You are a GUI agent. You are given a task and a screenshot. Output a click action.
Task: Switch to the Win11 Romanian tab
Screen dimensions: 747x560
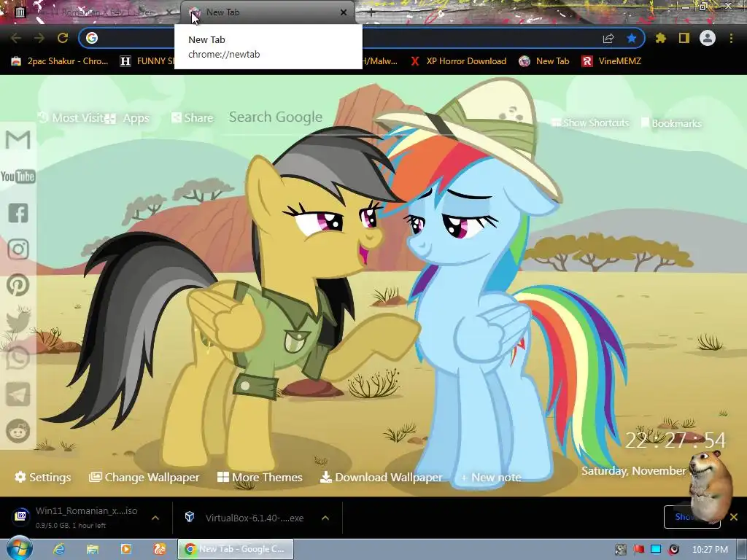coord(93,12)
